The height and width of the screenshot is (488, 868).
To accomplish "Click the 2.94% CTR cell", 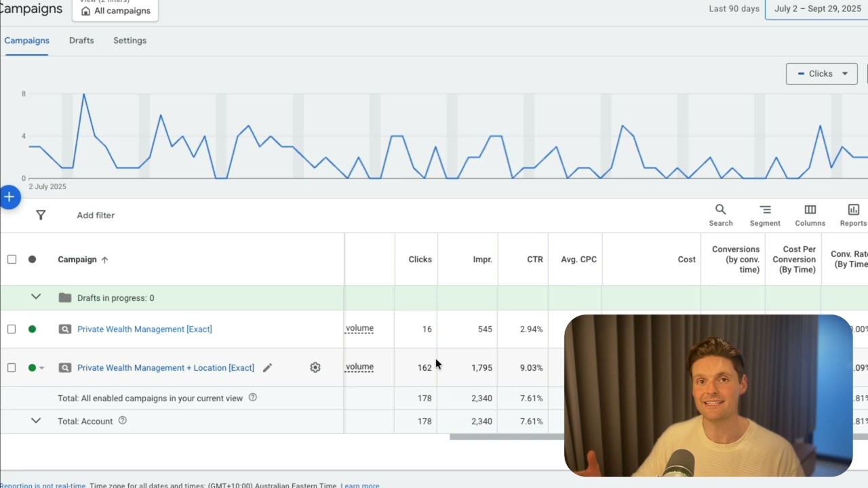I will coord(531,329).
